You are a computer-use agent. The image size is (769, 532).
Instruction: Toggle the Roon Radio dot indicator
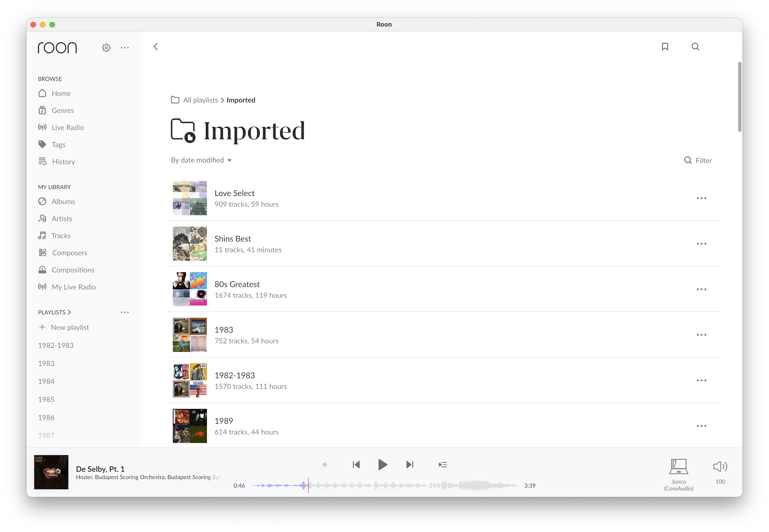325,464
